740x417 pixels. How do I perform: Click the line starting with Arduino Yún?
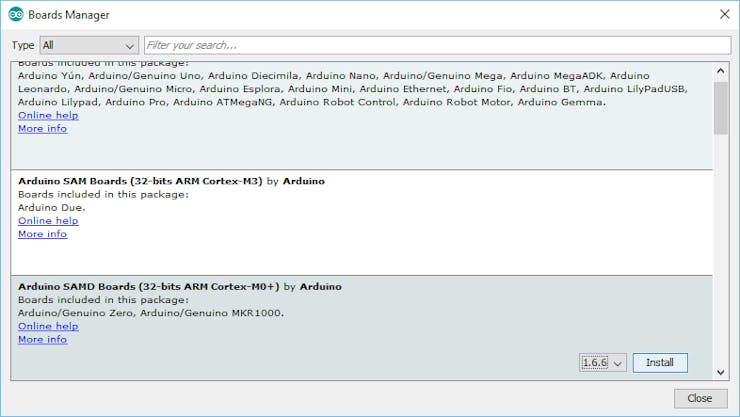pos(334,75)
